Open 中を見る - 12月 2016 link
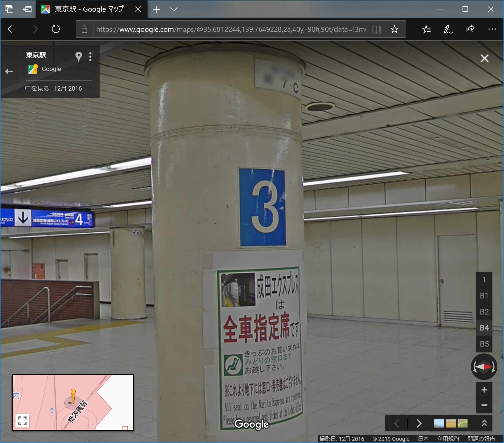 coord(53,88)
